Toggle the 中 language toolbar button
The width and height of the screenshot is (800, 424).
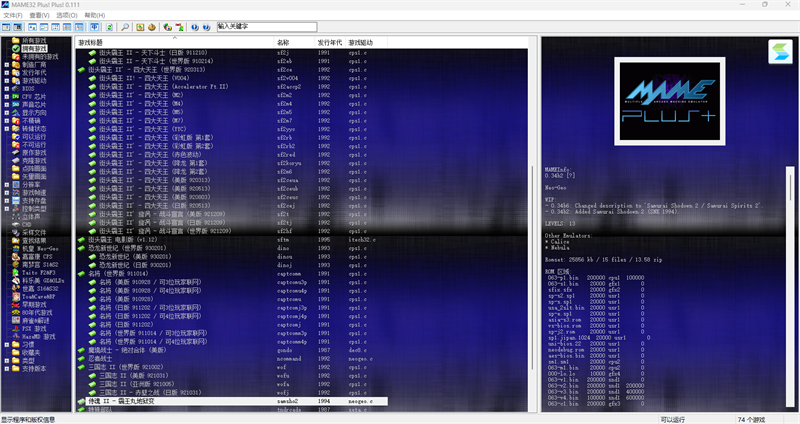pos(95,27)
